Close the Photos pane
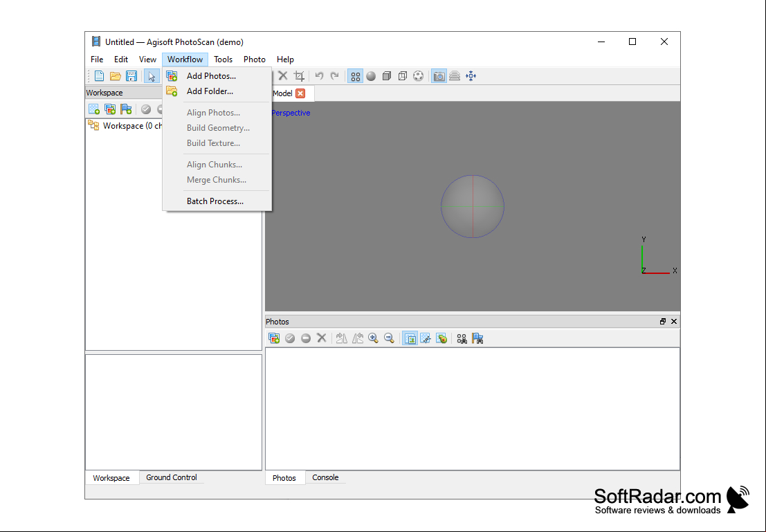The image size is (766, 532). [x=674, y=322]
